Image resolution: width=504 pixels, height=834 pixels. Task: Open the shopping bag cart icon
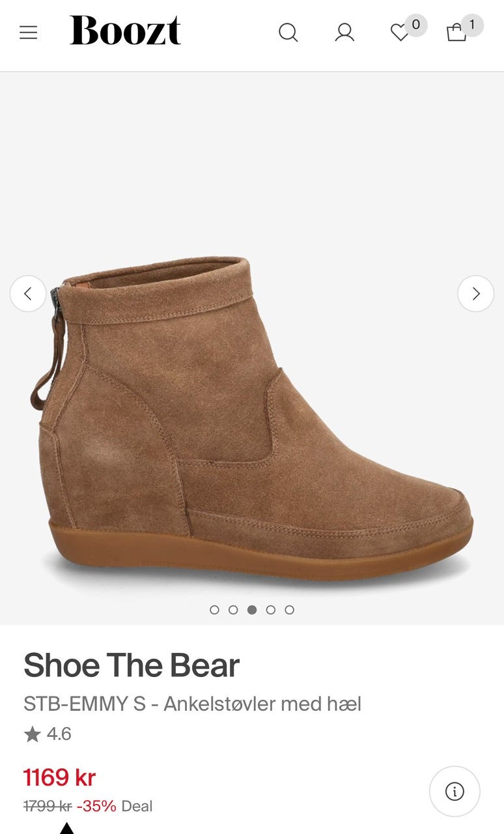pyautogui.click(x=456, y=33)
